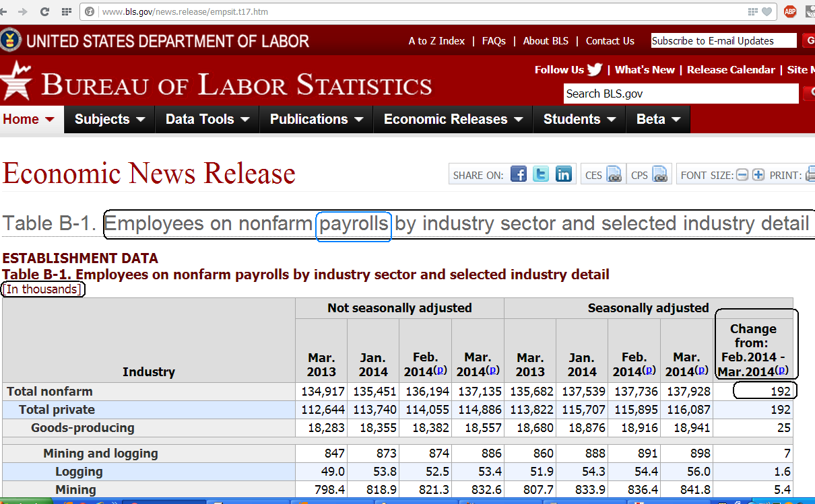The height and width of the screenshot is (504, 815).
Task: Decrease font size with minus icon
Action: coord(742,175)
